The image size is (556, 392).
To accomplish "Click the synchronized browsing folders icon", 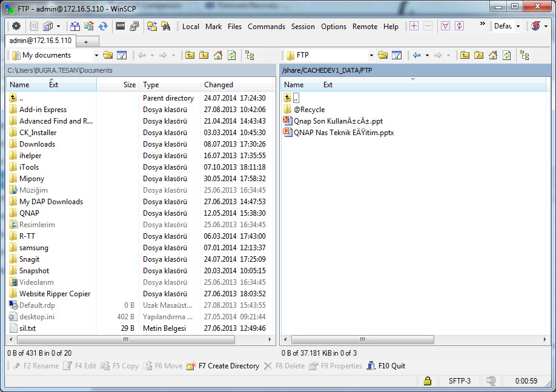I will click(152, 26).
